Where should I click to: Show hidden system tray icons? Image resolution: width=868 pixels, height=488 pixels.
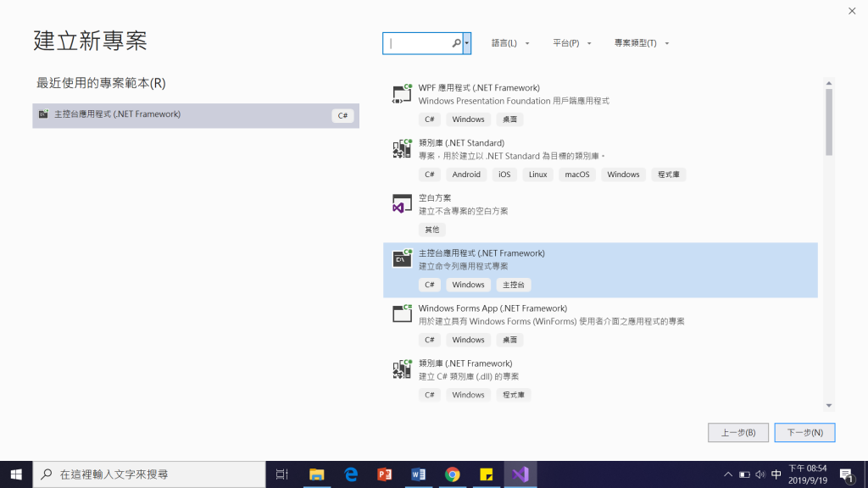click(728, 474)
